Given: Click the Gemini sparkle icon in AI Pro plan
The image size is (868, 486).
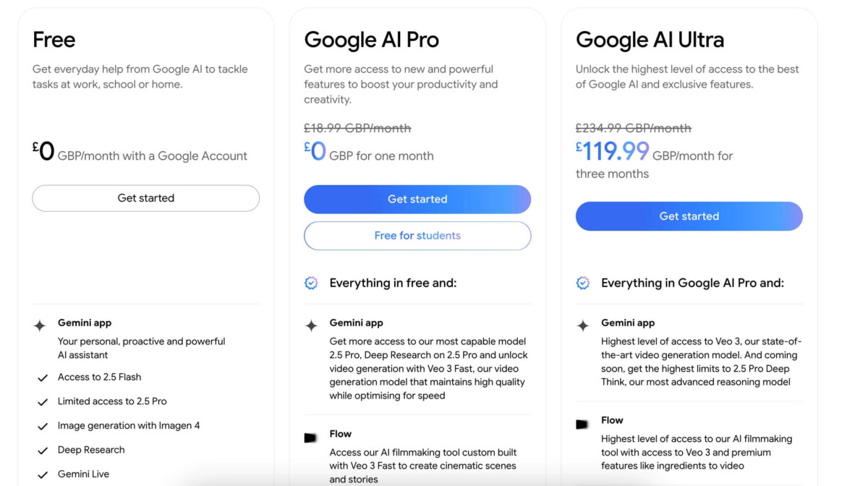Looking at the screenshot, I should [x=311, y=326].
